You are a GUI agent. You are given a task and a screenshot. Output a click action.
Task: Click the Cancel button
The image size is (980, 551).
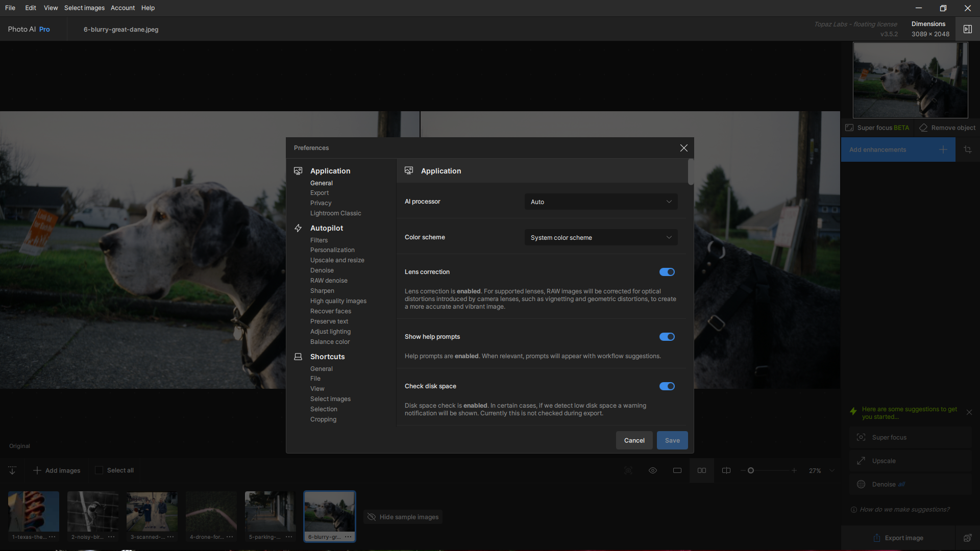pyautogui.click(x=634, y=440)
